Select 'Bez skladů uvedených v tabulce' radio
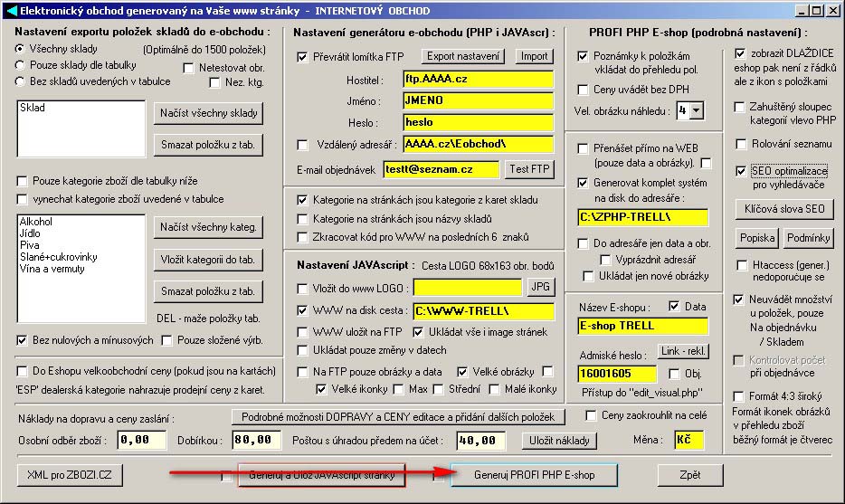 [20, 81]
